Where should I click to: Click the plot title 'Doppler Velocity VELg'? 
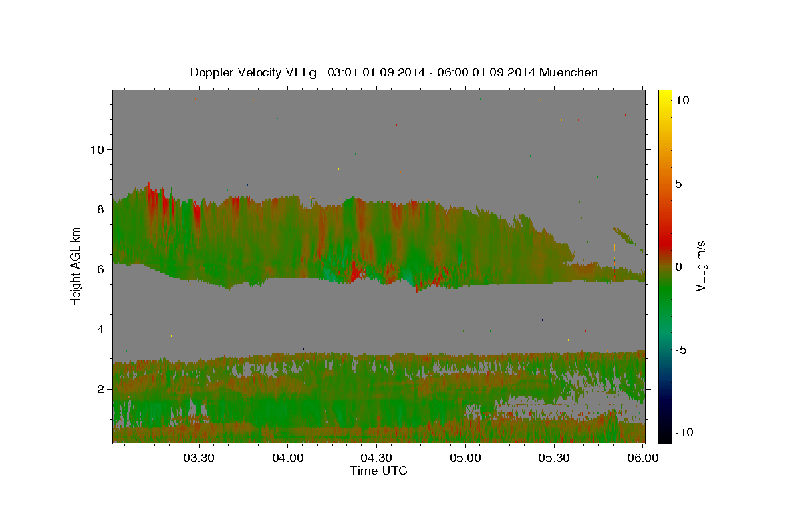click(x=254, y=72)
